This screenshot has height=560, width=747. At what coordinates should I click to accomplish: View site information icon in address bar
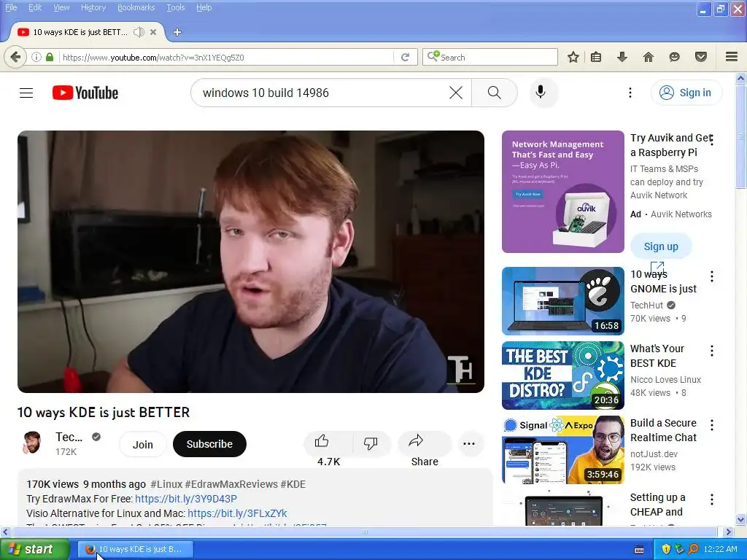(x=36, y=57)
